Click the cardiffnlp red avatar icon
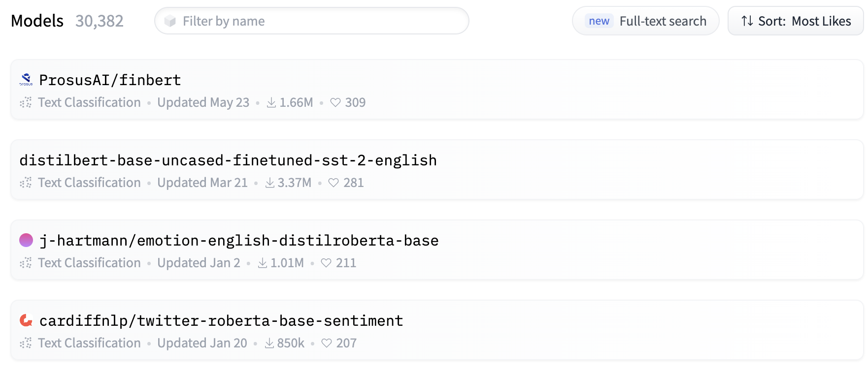The width and height of the screenshot is (868, 373). [x=26, y=320]
